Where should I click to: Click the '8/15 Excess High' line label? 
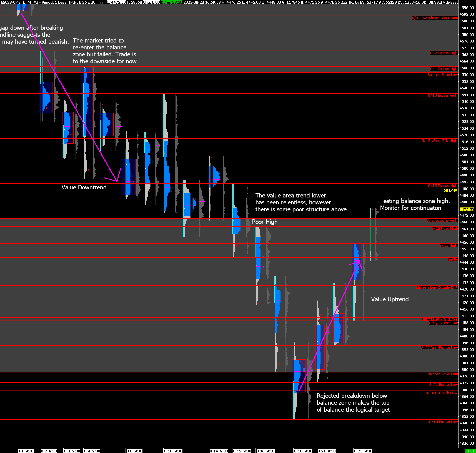coord(442,185)
